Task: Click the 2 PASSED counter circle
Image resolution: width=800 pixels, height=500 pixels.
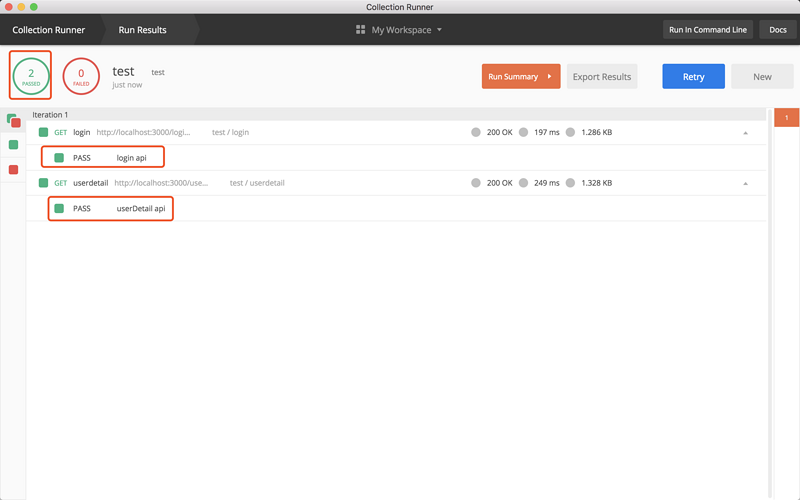Action: point(31,76)
